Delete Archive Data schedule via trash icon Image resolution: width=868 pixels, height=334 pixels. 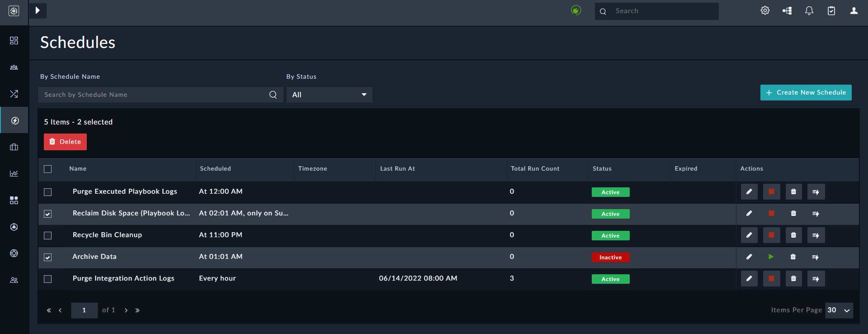click(x=793, y=257)
